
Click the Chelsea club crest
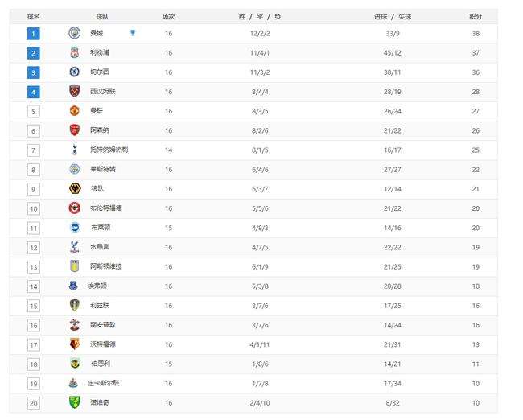[x=74, y=72]
